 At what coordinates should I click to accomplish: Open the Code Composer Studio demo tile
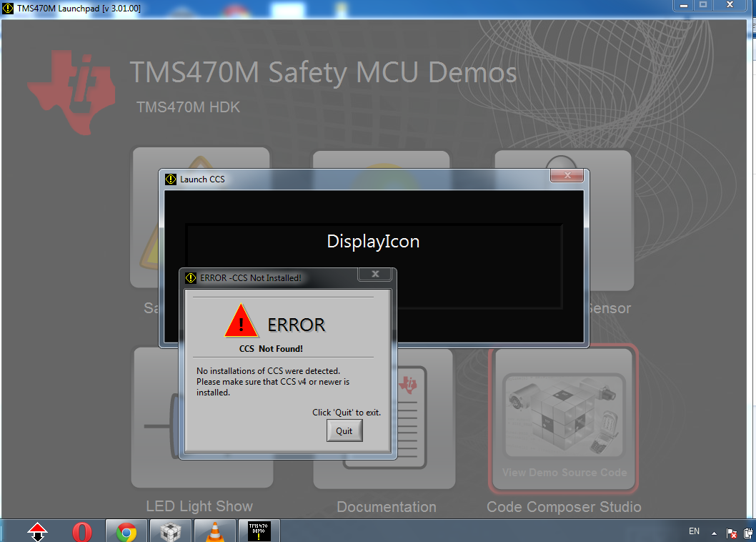click(x=564, y=418)
